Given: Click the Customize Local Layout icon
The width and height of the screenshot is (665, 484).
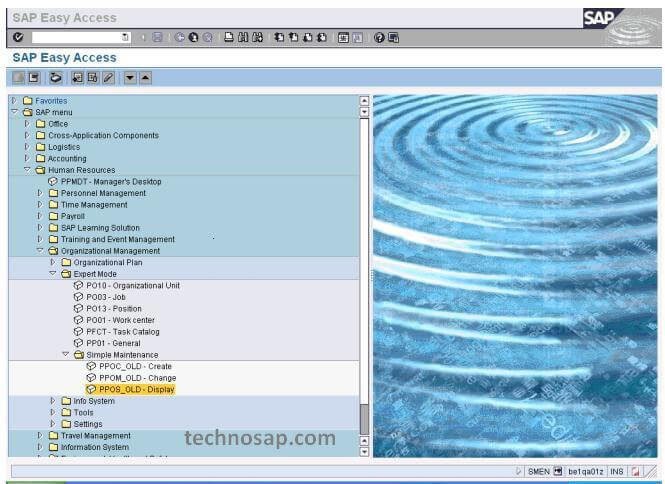Looking at the screenshot, I should point(394,38).
